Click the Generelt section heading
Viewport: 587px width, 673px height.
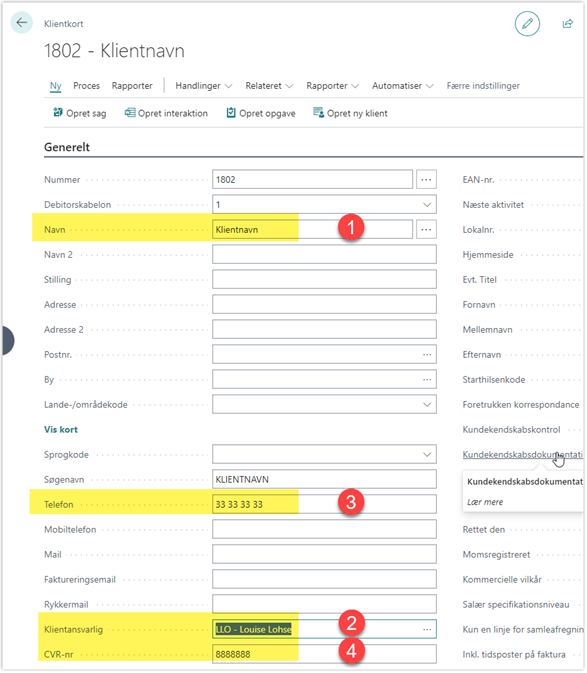coord(67,147)
